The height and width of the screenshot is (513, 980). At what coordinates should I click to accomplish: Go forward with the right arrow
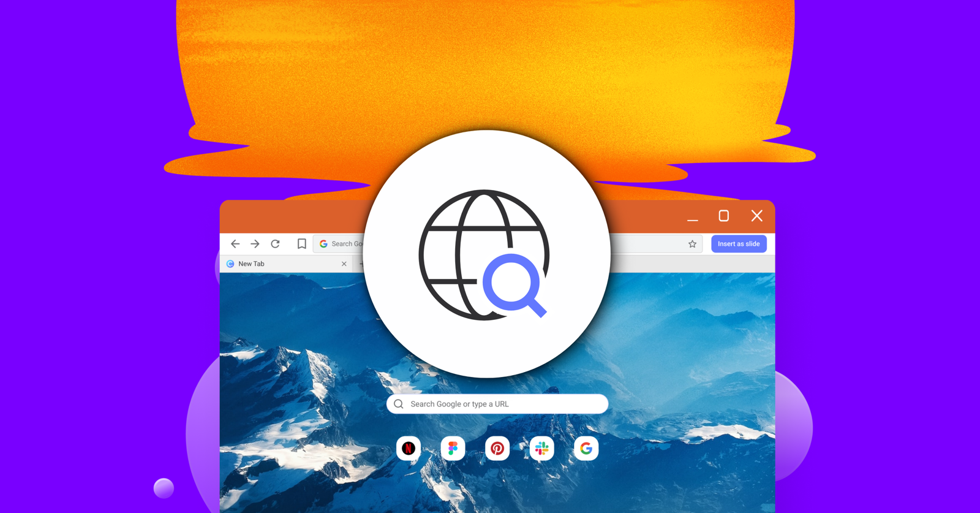[x=255, y=244]
